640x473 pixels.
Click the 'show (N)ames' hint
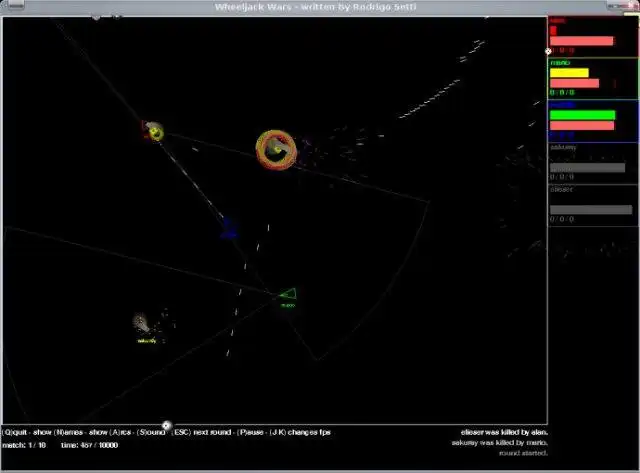tap(58, 432)
